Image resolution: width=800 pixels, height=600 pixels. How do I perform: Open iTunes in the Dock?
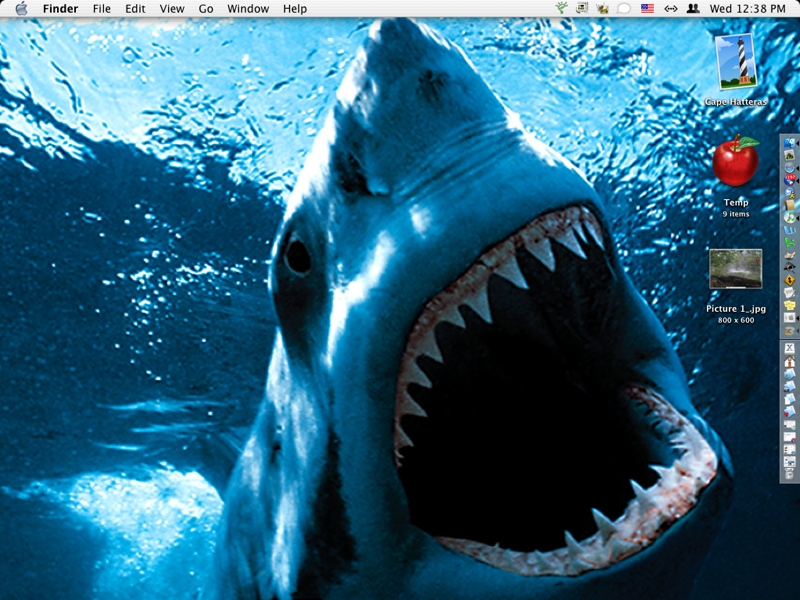point(789,218)
